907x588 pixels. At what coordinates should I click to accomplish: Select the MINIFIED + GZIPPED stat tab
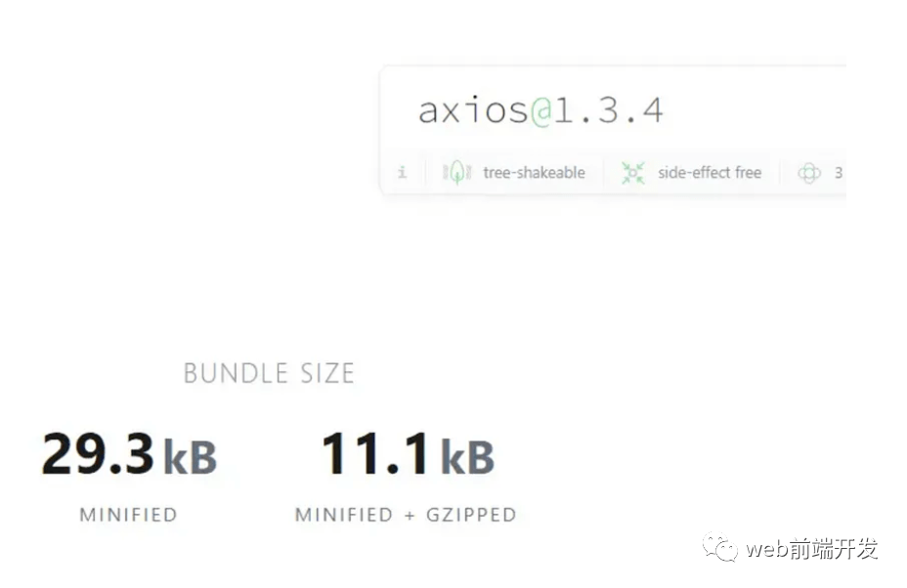point(408,515)
